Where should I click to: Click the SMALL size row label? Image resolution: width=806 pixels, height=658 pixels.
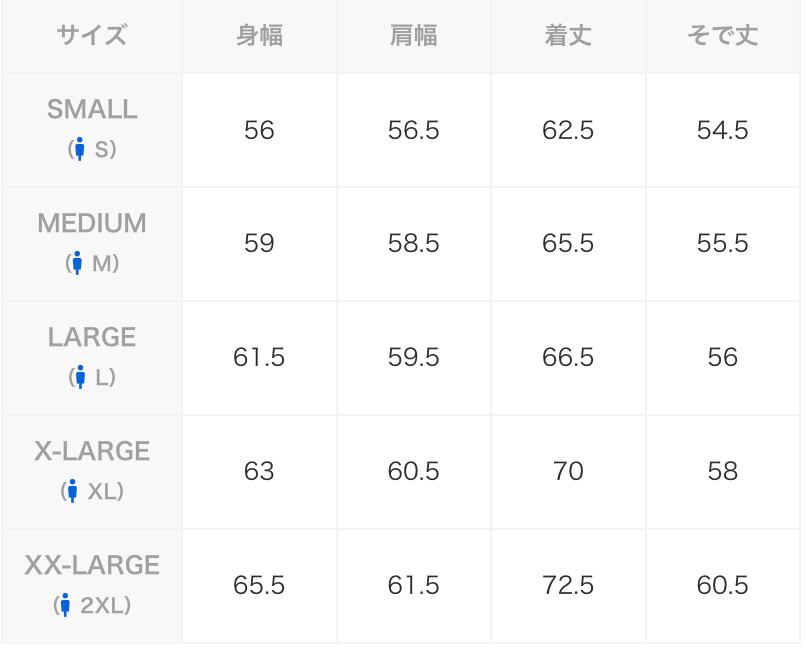point(92,110)
